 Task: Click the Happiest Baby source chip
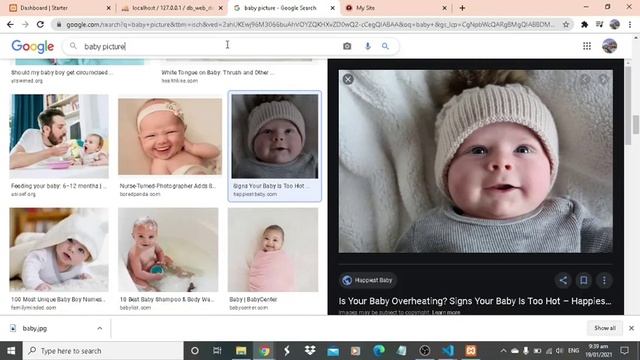point(368,280)
